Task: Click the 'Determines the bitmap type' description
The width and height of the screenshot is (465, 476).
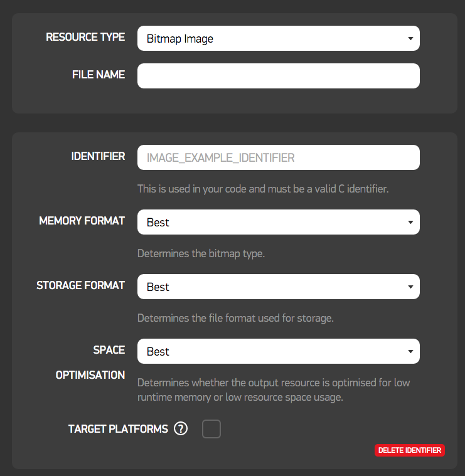Action: (202, 253)
